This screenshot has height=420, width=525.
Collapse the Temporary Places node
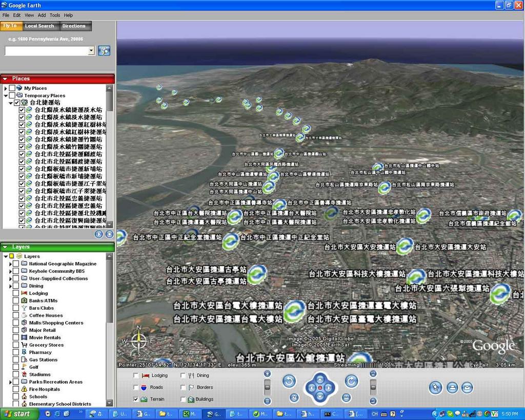tap(5, 96)
